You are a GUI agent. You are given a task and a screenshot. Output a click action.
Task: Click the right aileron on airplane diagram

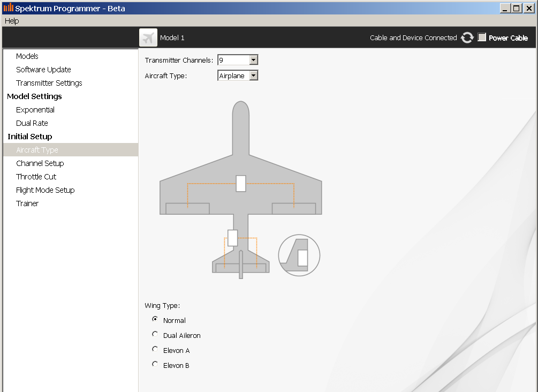[x=294, y=209]
